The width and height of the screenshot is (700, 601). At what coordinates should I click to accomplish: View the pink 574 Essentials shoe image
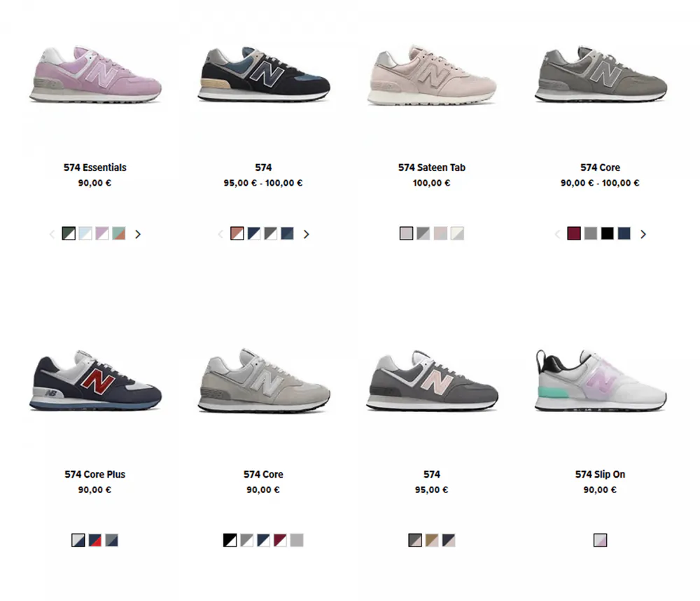tap(95, 74)
